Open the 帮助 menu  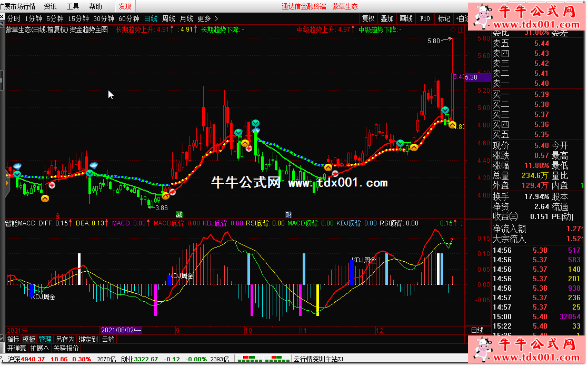[95, 6]
